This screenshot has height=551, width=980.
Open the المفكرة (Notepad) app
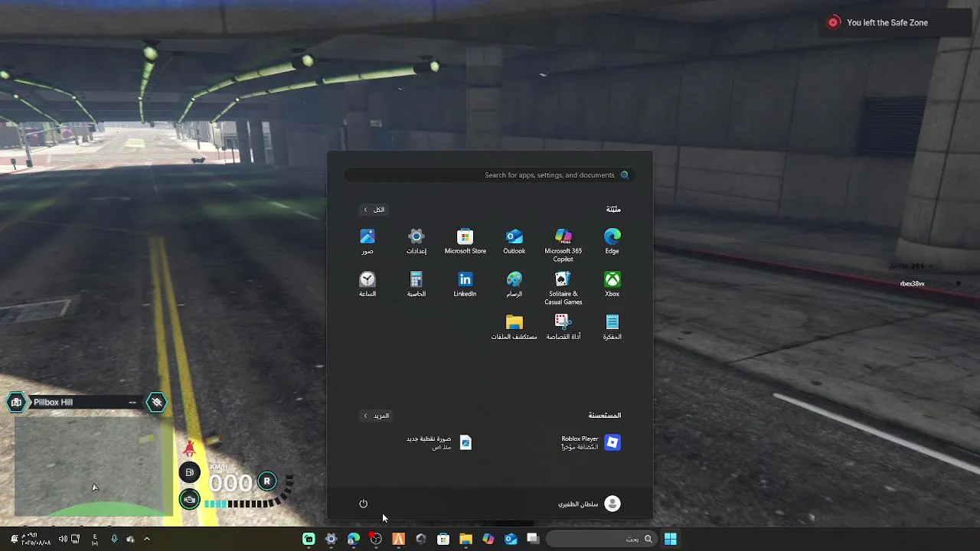point(612,326)
